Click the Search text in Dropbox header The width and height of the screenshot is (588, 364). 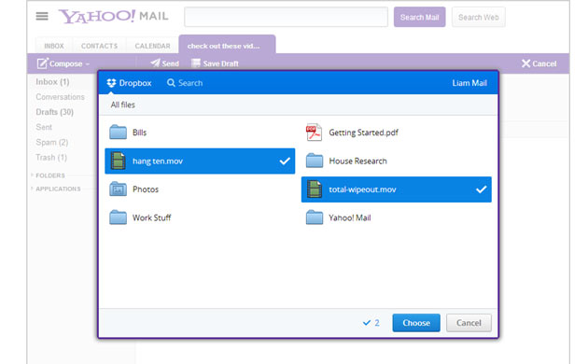pyautogui.click(x=190, y=83)
